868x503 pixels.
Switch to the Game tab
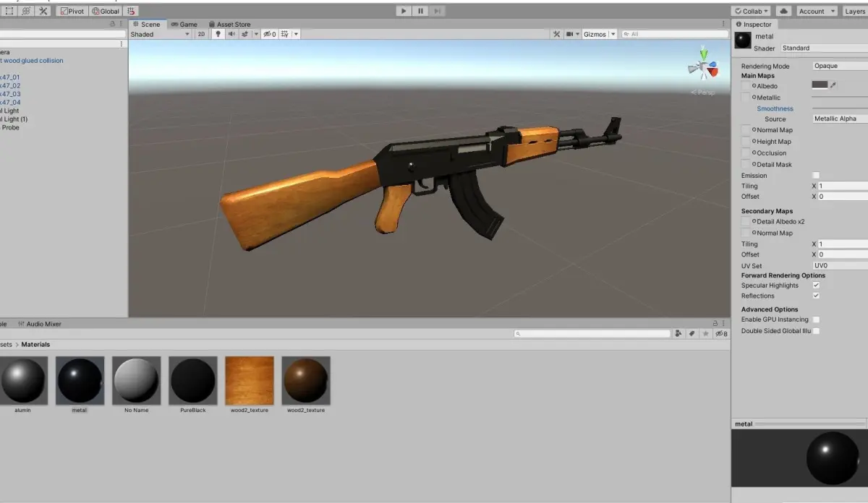[184, 24]
